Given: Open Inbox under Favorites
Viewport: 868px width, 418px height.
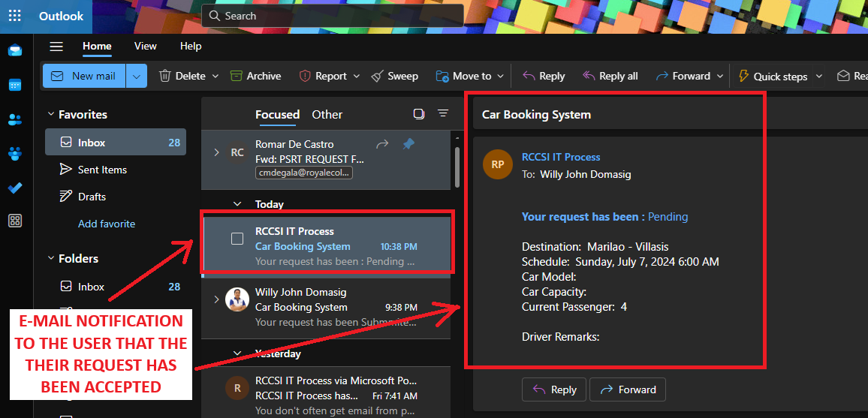Looking at the screenshot, I should coord(116,143).
